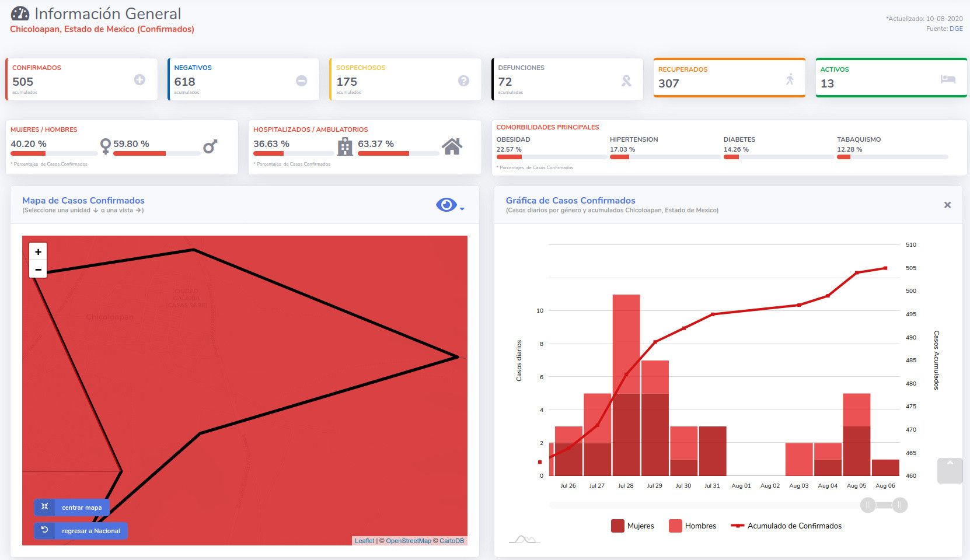
Task: Click the bed icon in Activos card
Action: pos(948,79)
